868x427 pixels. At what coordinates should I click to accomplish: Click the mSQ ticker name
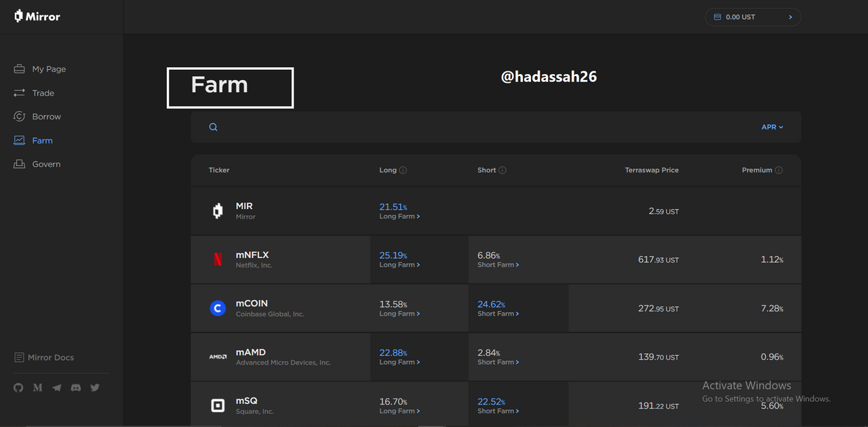pyautogui.click(x=247, y=401)
